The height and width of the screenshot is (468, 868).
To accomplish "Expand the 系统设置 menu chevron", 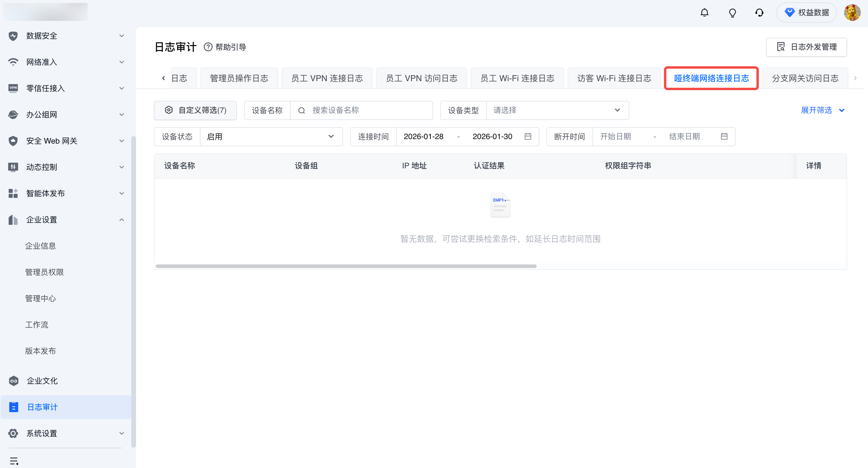I will (x=122, y=433).
